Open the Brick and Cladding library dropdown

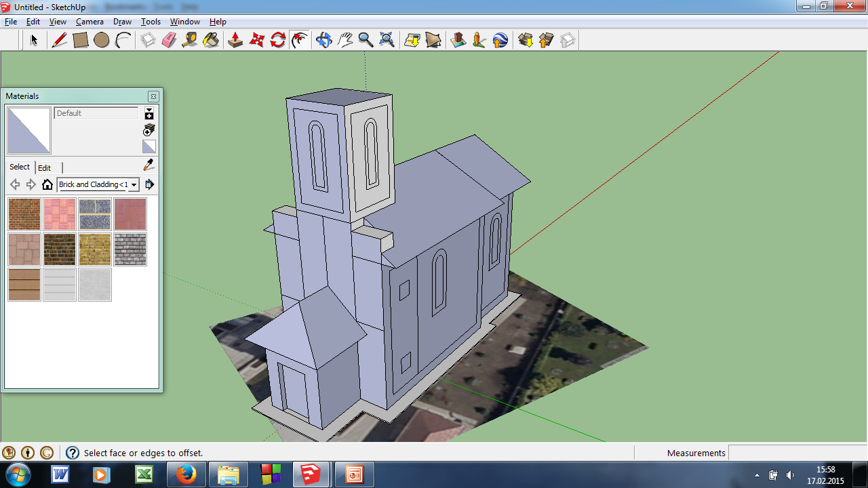tap(134, 184)
